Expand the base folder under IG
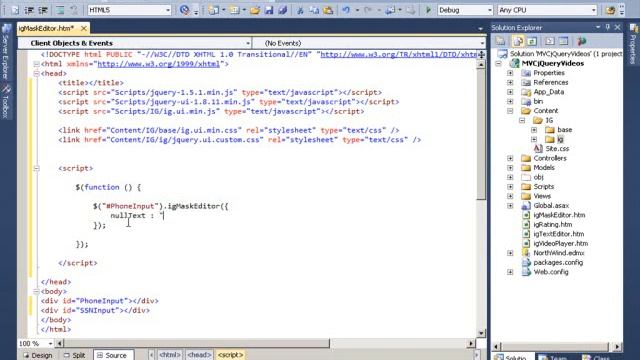 [x=534, y=130]
